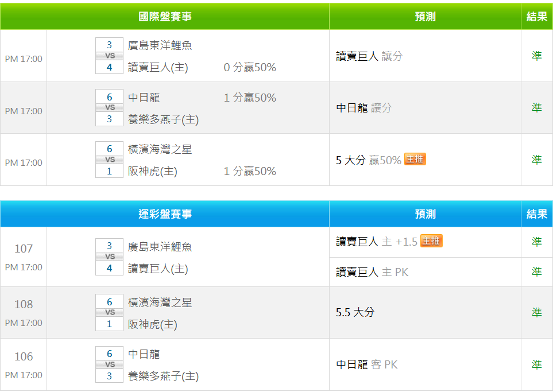Click game number 106
Screen dimensions: 553x392
point(24,356)
